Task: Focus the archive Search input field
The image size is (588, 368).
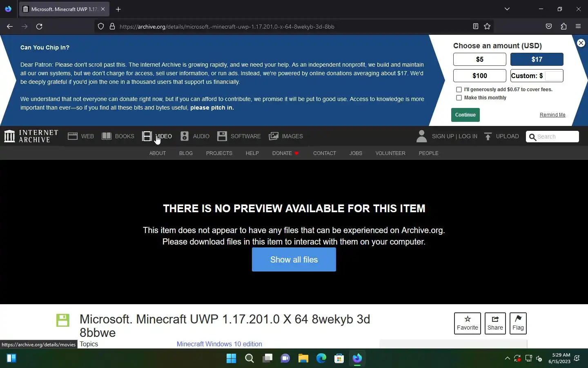Action: coord(557,137)
